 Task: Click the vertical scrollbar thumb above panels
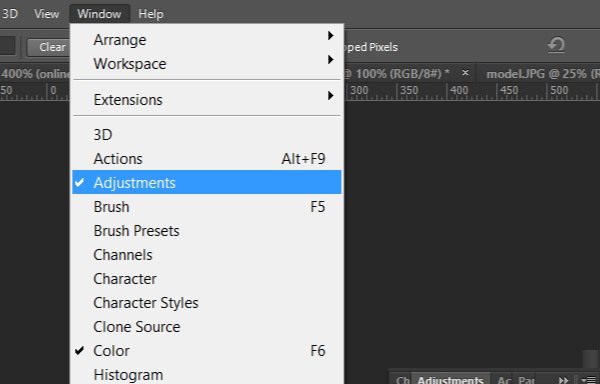590,359
